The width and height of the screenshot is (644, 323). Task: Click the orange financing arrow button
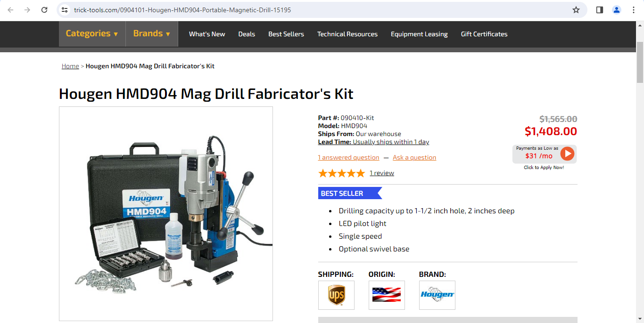pos(567,153)
